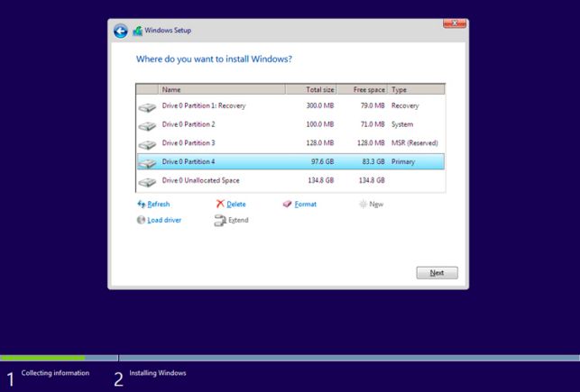Click the Next button
The height and width of the screenshot is (392, 580).
click(437, 273)
